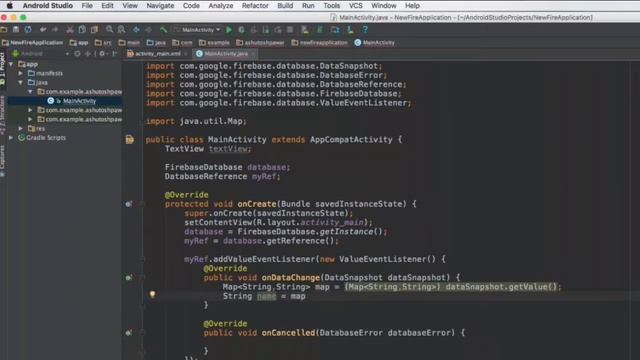
Task: Click the Help question mark icon
Action: [x=365, y=29]
